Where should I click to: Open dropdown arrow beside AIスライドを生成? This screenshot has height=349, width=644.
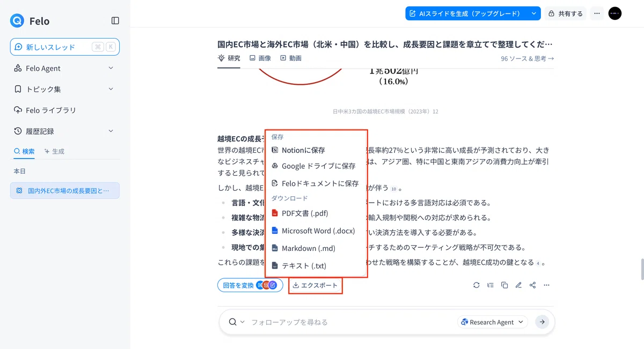click(x=533, y=13)
